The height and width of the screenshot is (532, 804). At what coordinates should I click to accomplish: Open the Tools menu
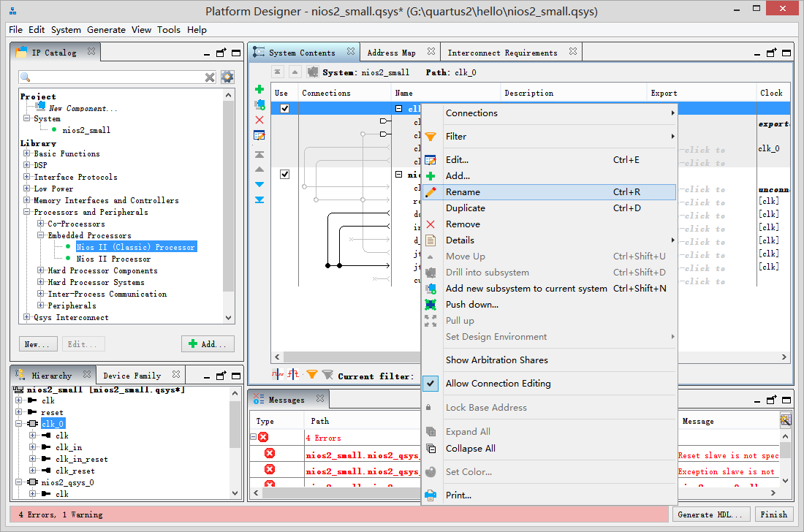[169, 30]
